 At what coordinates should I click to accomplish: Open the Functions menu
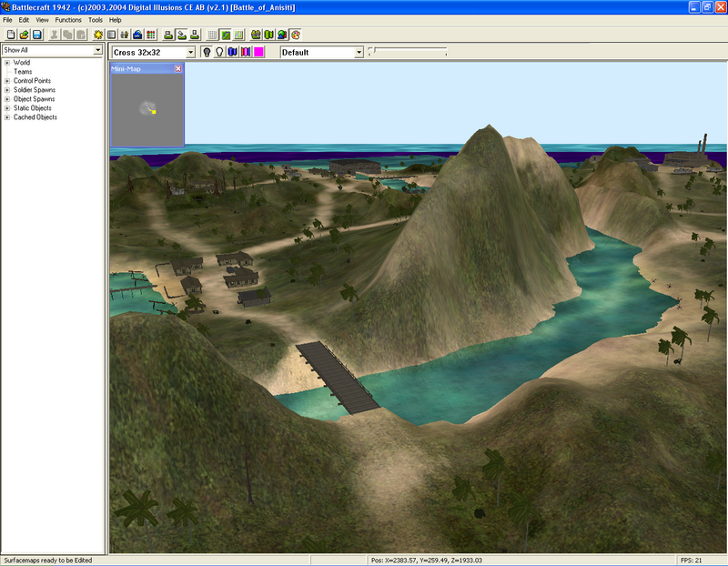pos(68,20)
